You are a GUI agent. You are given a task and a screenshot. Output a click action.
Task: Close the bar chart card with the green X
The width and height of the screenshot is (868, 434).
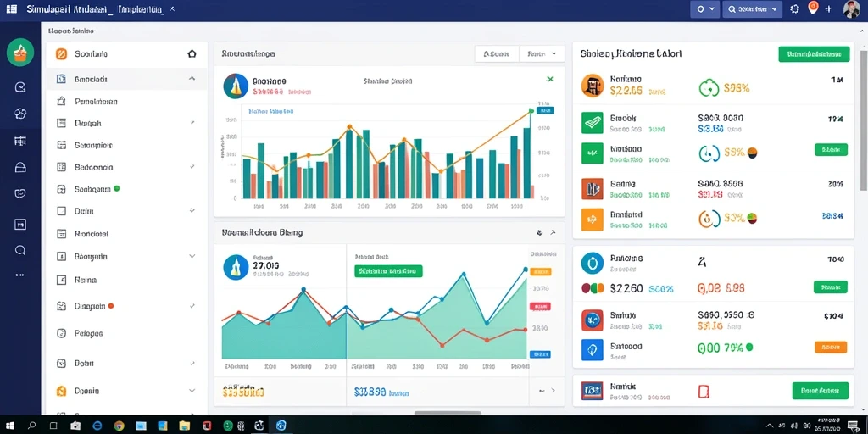coord(549,80)
